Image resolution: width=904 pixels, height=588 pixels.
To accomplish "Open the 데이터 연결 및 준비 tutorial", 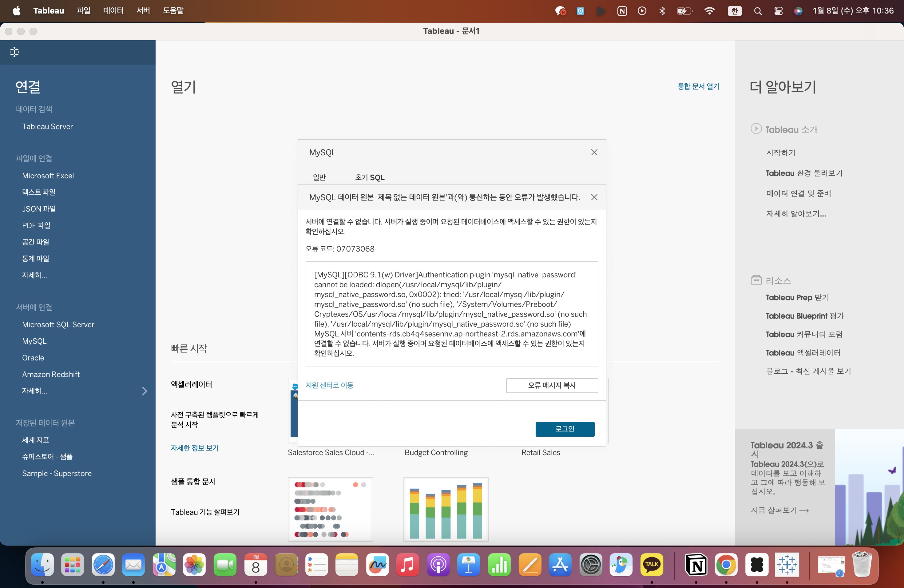I will point(799,193).
